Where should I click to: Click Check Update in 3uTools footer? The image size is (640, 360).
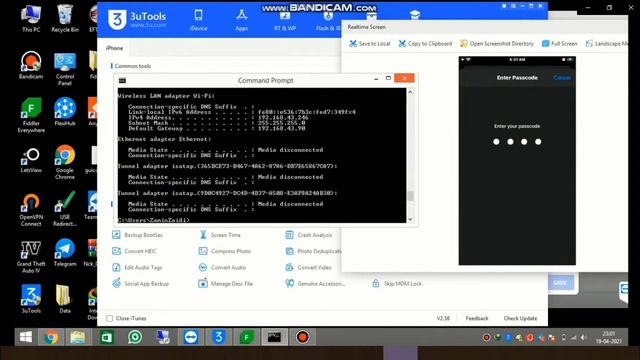pos(520,318)
